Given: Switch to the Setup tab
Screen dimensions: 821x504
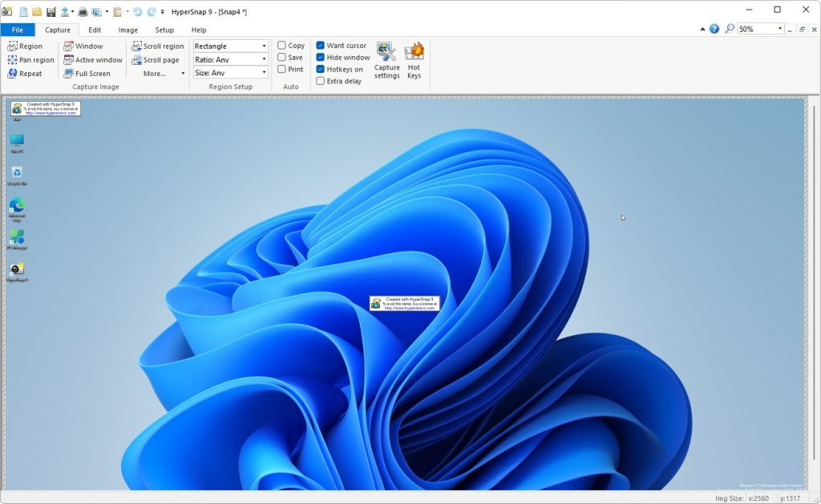Looking at the screenshot, I should tap(164, 30).
